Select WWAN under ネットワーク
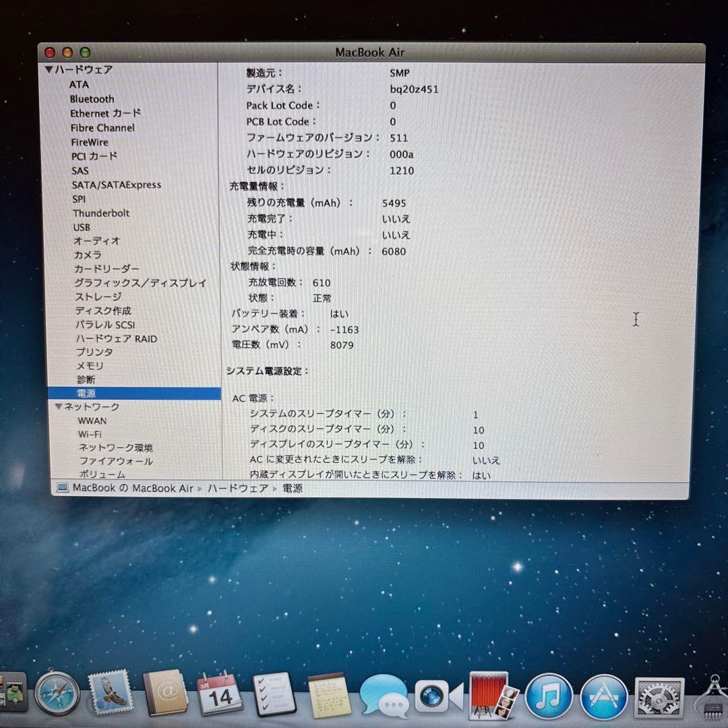 (x=92, y=421)
